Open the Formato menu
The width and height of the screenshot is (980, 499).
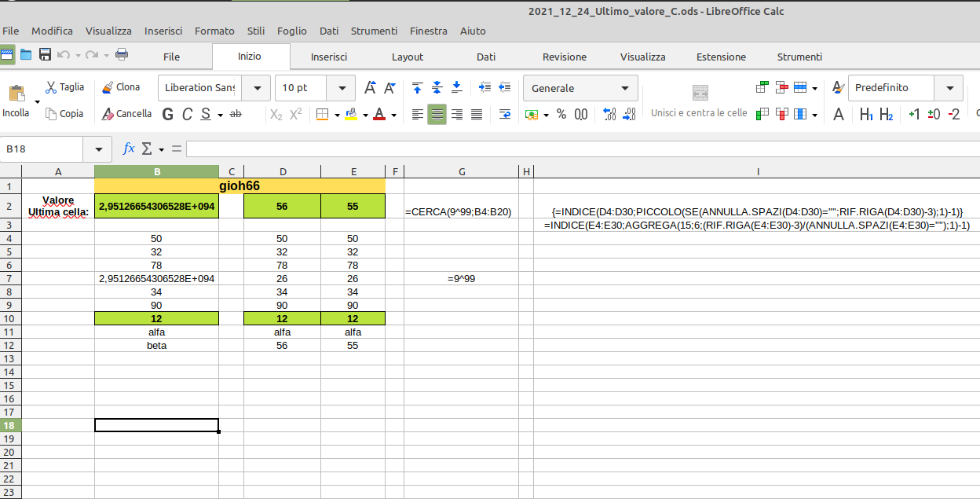click(x=214, y=31)
